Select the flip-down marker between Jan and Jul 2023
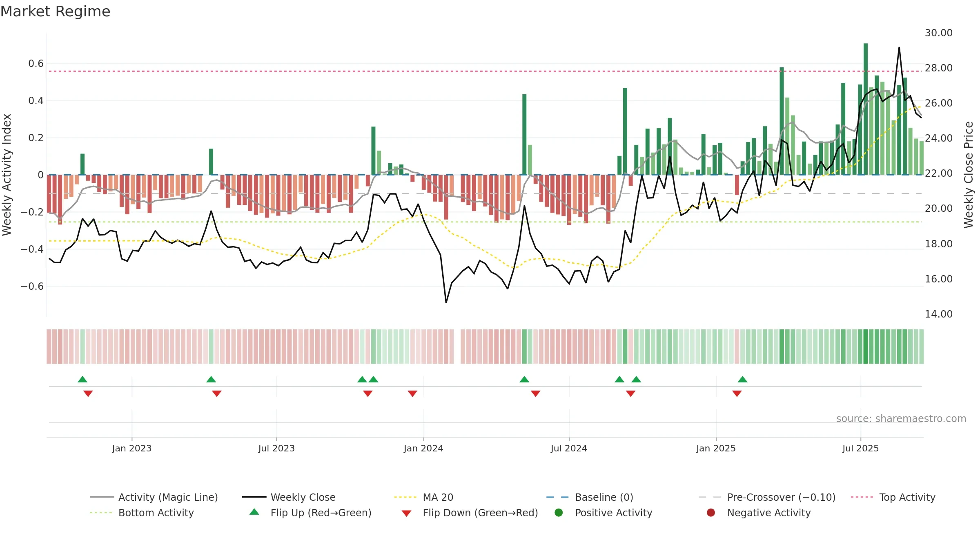 click(x=217, y=393)
